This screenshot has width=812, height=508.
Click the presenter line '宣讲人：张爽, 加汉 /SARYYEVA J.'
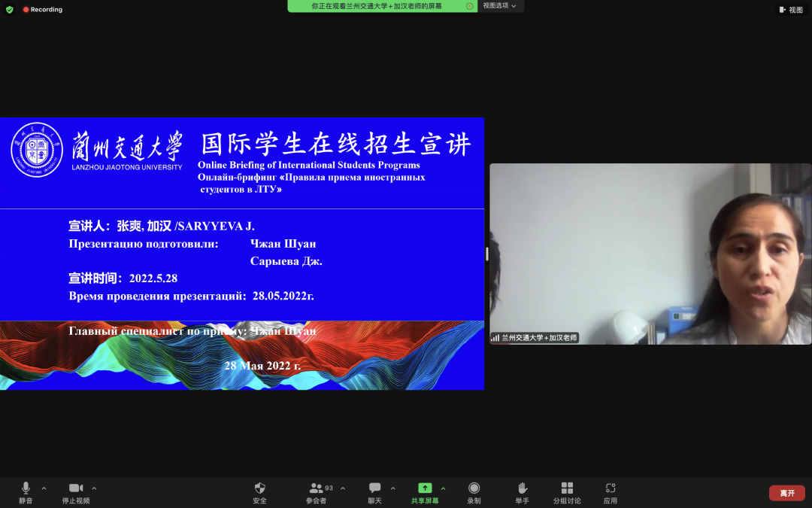tap(162, 226)
